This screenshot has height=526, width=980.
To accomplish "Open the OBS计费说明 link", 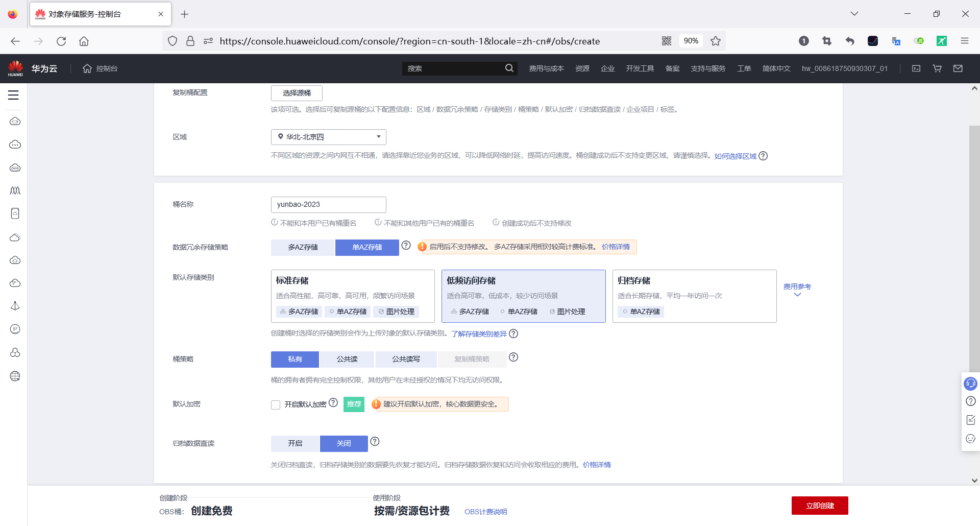I will (485, 512).
